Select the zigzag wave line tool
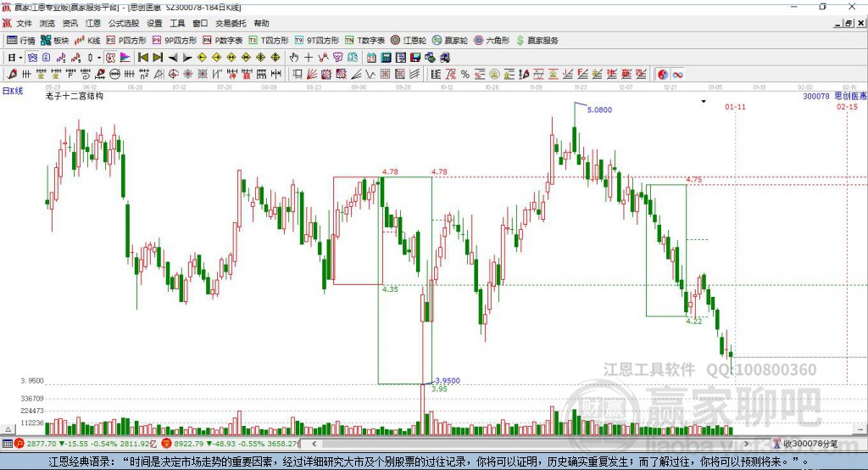Viewport: 868px width, 470px height. pyautogui.click(x=371, y=75)
